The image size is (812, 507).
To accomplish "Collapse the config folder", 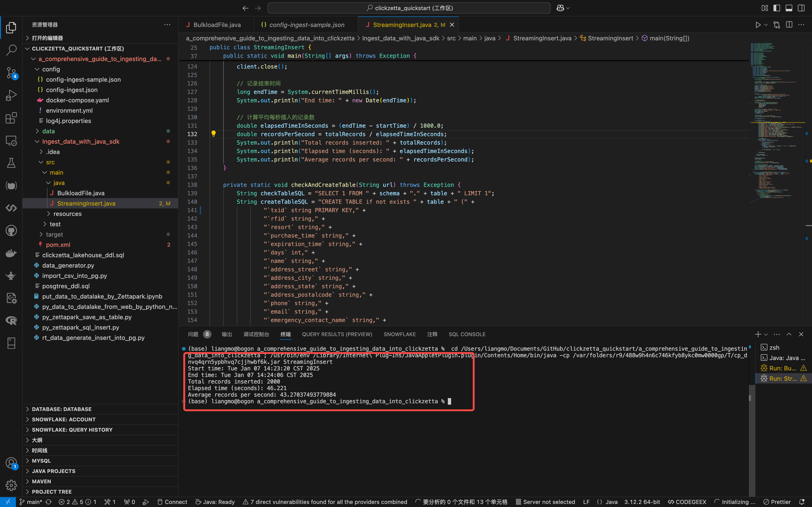I will point(51,69).
